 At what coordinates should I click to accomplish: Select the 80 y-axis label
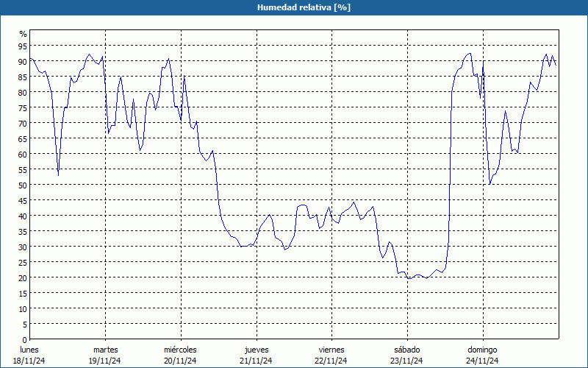tap(24, 92)
